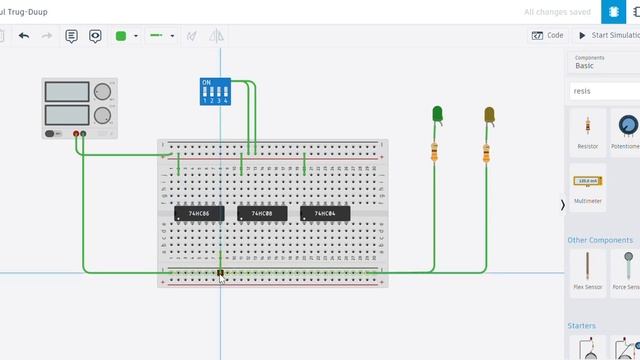Click the rotate component icon

pos(192,36)
